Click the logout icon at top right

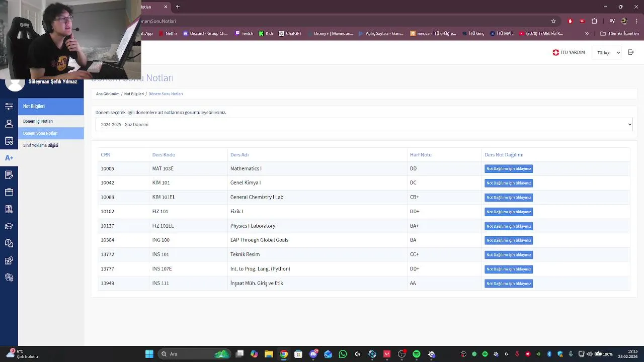(x=631, y=52)
